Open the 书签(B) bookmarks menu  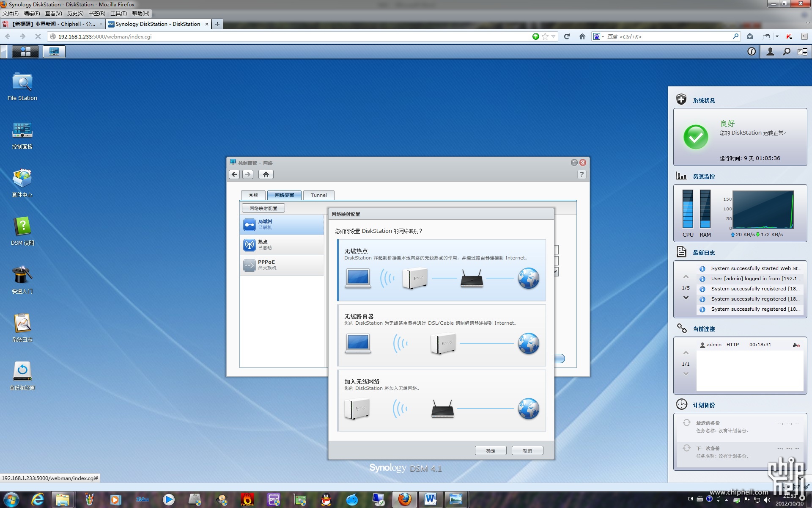pos(97,14)
